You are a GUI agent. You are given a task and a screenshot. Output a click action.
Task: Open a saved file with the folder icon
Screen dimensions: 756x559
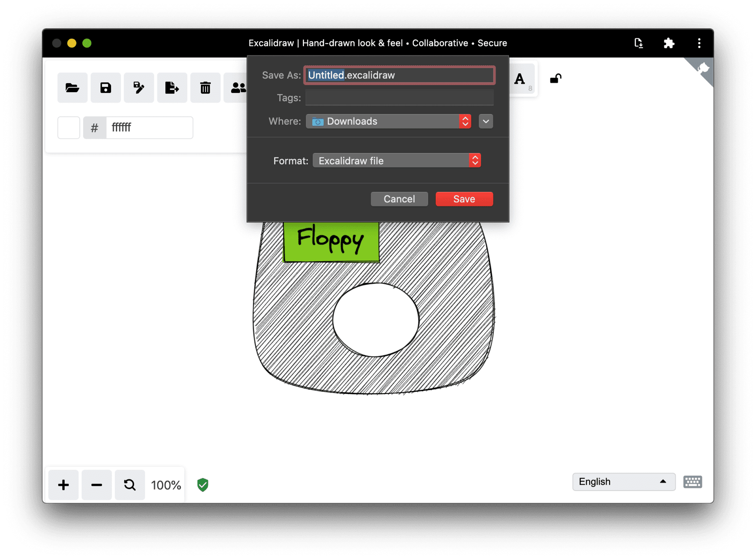72,87
